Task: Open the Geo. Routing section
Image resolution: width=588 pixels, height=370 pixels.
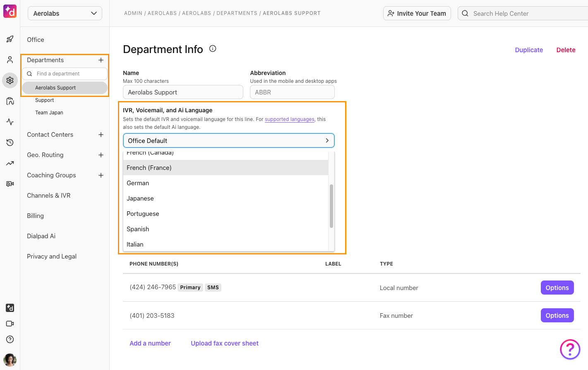Action: pos(45,155)
